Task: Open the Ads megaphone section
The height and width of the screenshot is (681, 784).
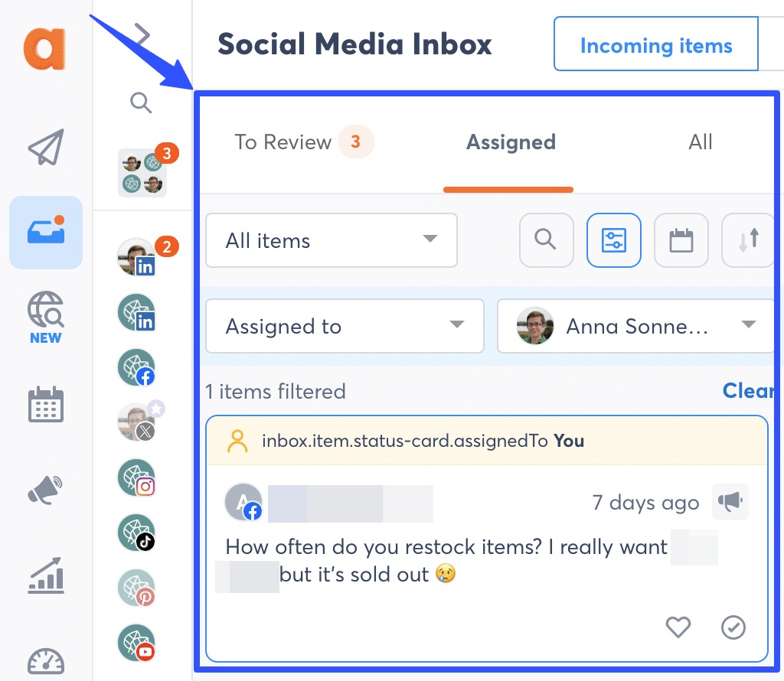Action: coord(45,490)
